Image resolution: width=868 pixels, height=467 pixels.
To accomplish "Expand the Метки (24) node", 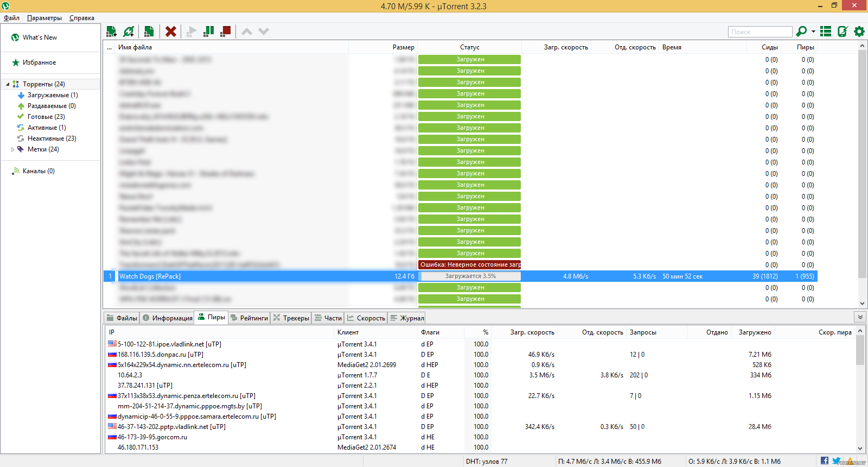I will 12,149.
